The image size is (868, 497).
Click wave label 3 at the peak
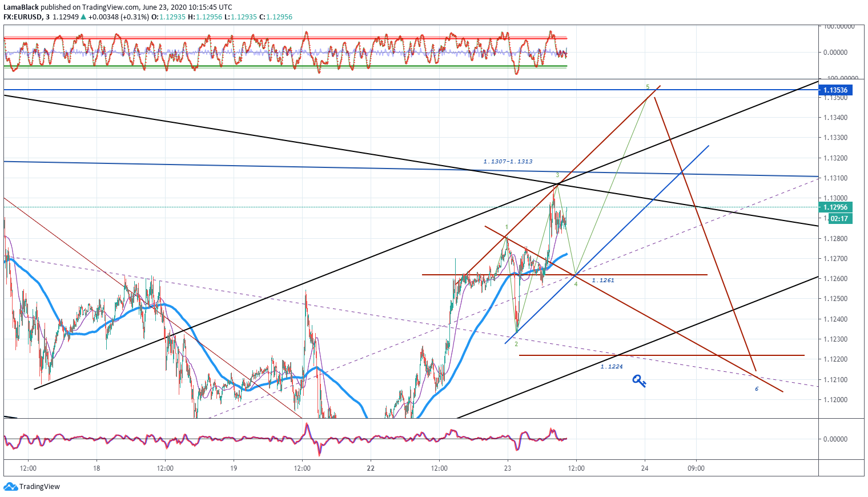(557, 175)
